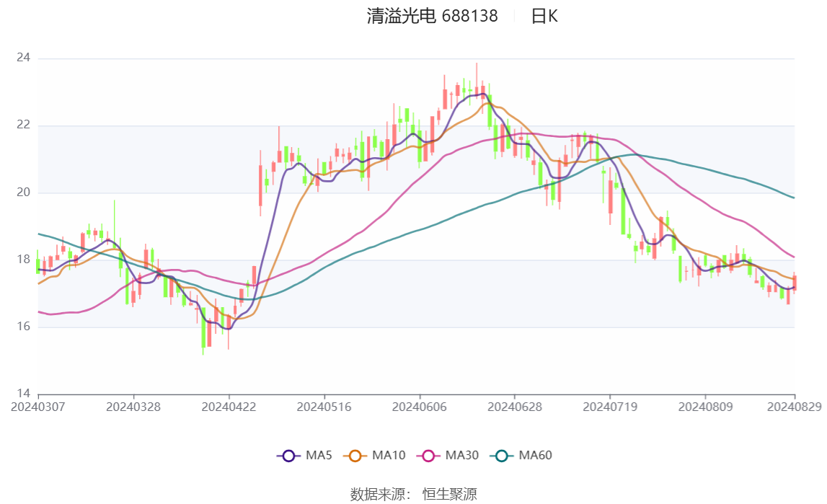Pick the 20240719 date tick label
The width and height of the screenshot is (827, 504).
610,407
